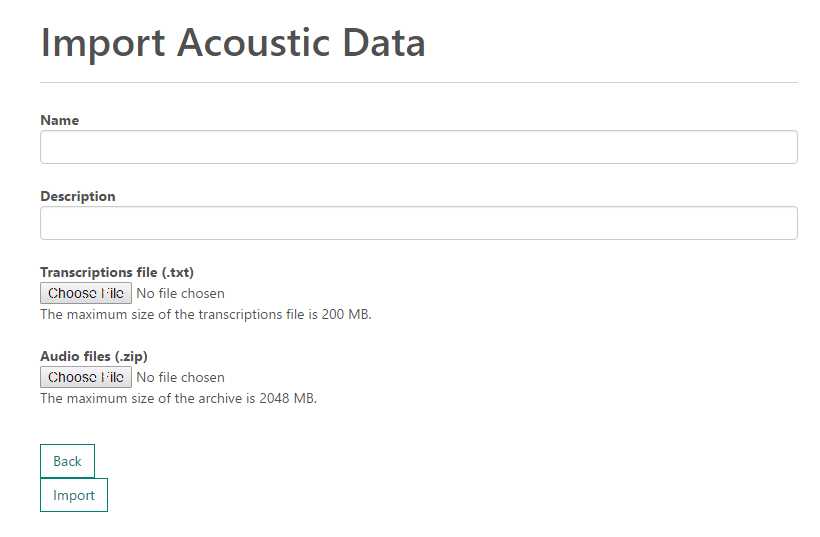The width and height of the screenshot is (820, 537).
Task: Click the word "Import" in the page title
Action: coord(104,43)
